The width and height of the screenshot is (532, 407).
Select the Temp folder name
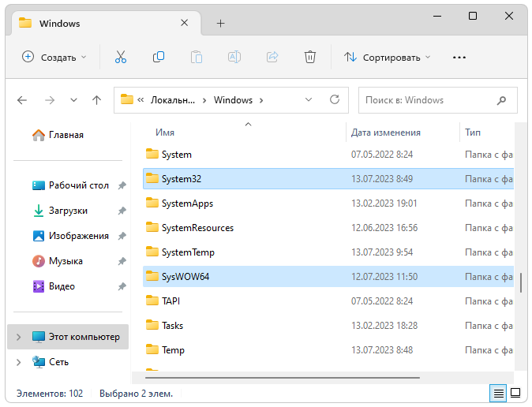(173, 350)
